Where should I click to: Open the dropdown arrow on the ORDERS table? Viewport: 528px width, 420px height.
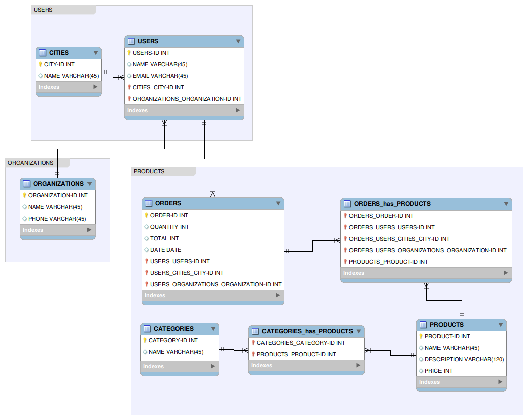(278, 203)
